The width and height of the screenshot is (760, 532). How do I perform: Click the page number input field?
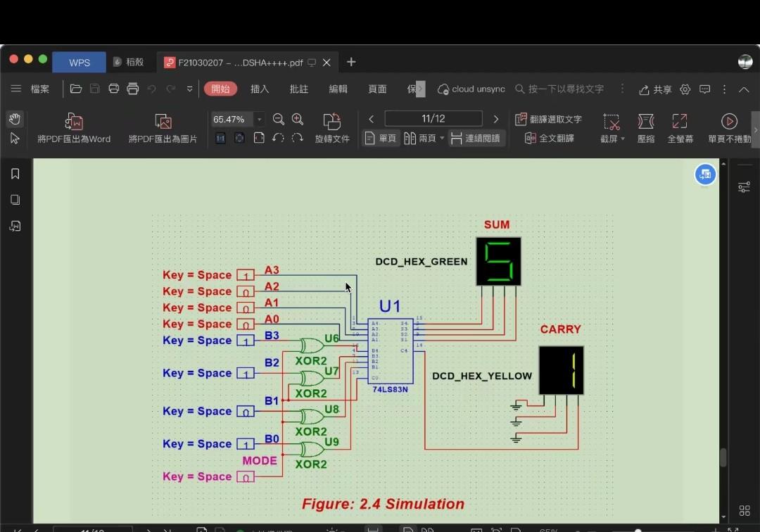[433, 118]
